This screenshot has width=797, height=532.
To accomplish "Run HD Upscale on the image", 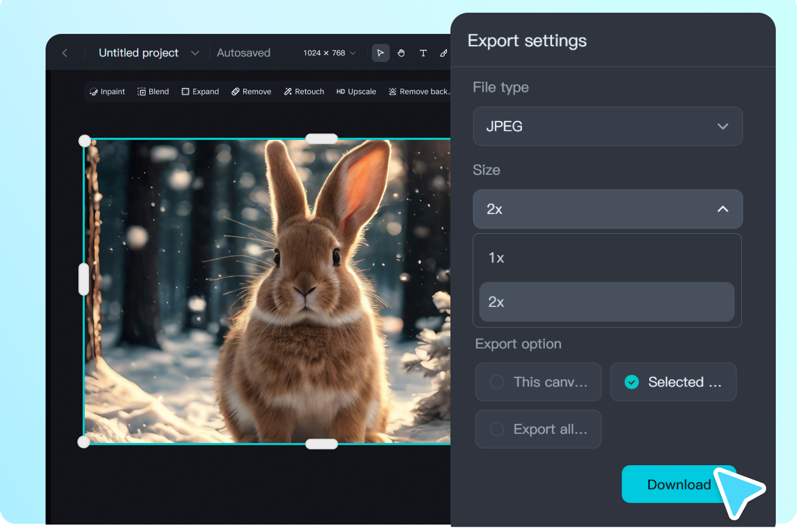I will (356, 91).
